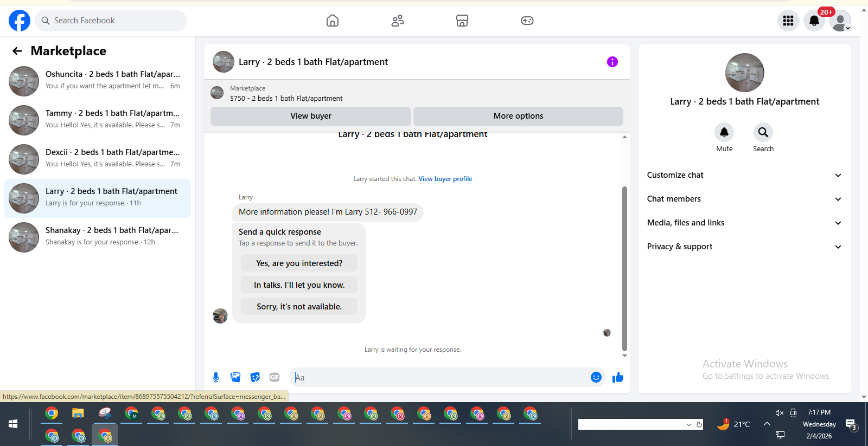Click the voice clip microphone icon
The image size is (868, 446).
216,377
